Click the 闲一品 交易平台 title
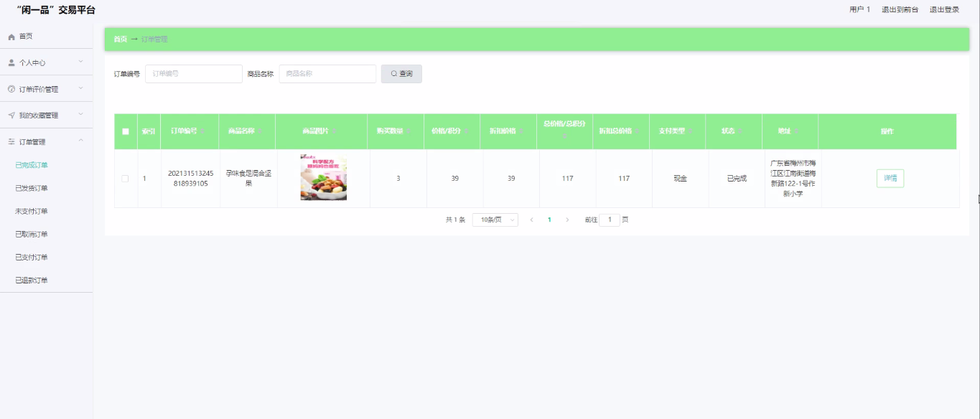Image resolution: width=980 pixels, height=419 pixels. point(55,10)
